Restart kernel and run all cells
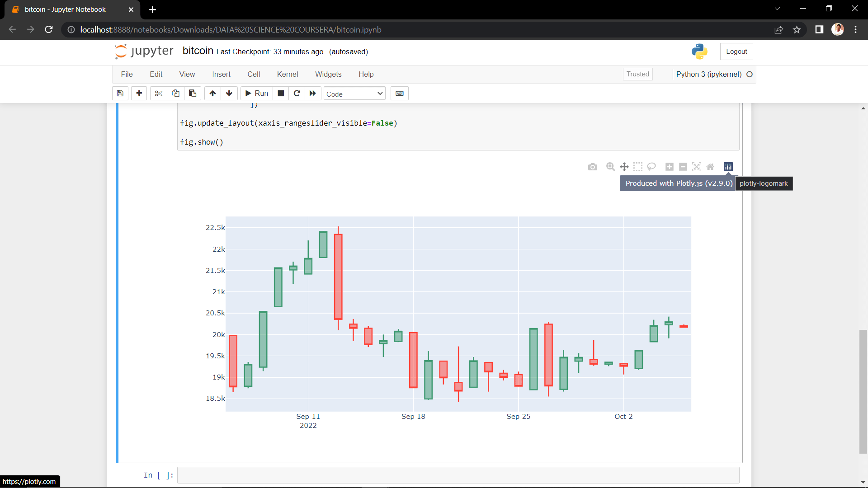Screen dimensions: 868x488 (312, 94)
